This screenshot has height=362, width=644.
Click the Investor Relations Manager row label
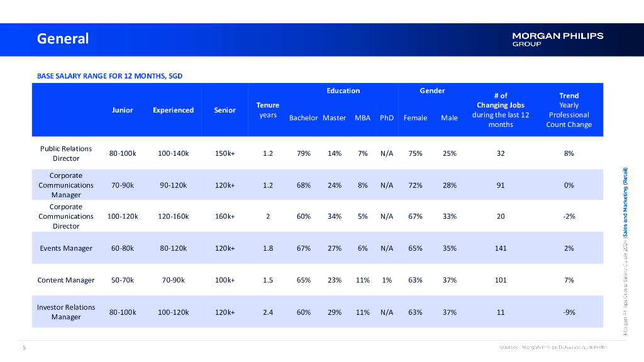pos(66,312)
